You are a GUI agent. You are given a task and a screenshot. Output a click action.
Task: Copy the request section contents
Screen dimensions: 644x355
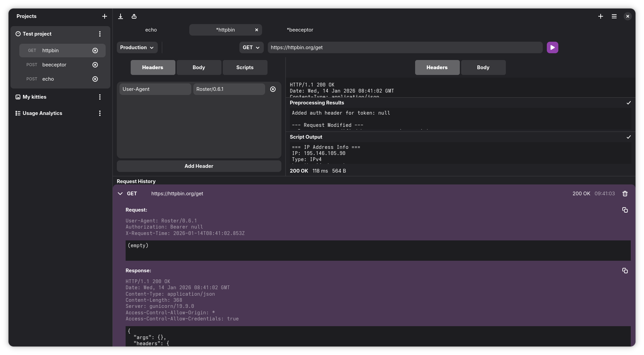click(x=625, y=210)
